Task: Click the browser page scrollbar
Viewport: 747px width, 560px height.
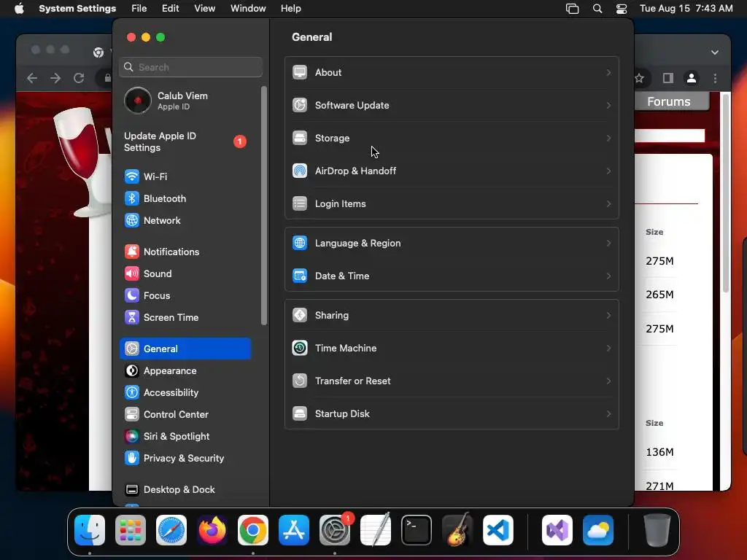Action: pos(726,192)
